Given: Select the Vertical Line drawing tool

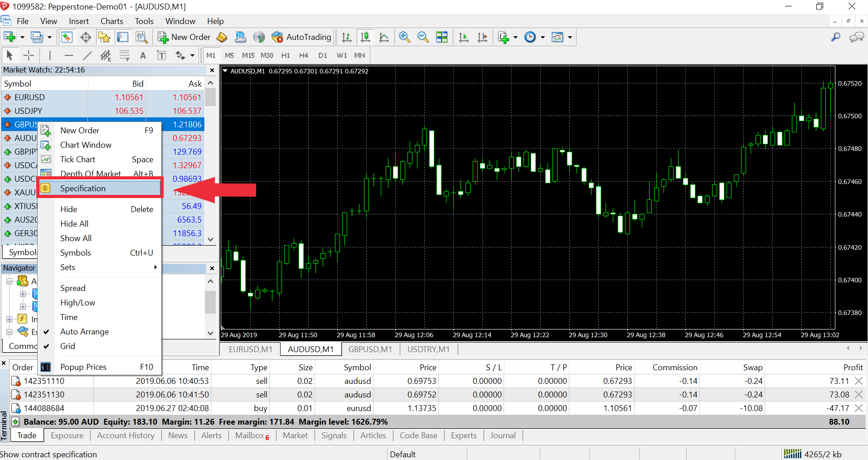Looking at the screenshot, I should point(49,55).
